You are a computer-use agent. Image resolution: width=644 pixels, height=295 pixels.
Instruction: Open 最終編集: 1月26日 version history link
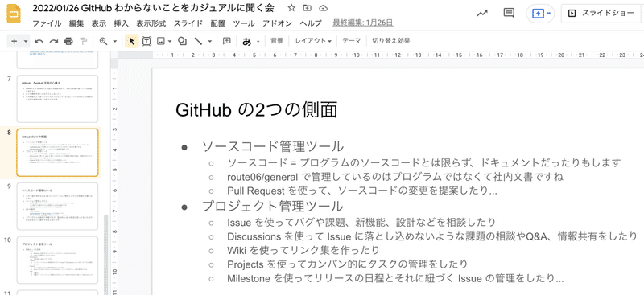(x=363, y=23)
